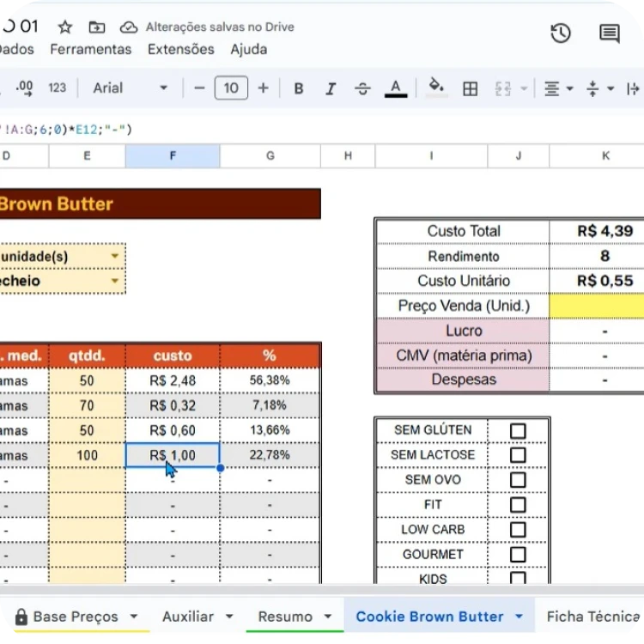Decrease font size minus button
This screenshot has width=644, height=644.
199,88
